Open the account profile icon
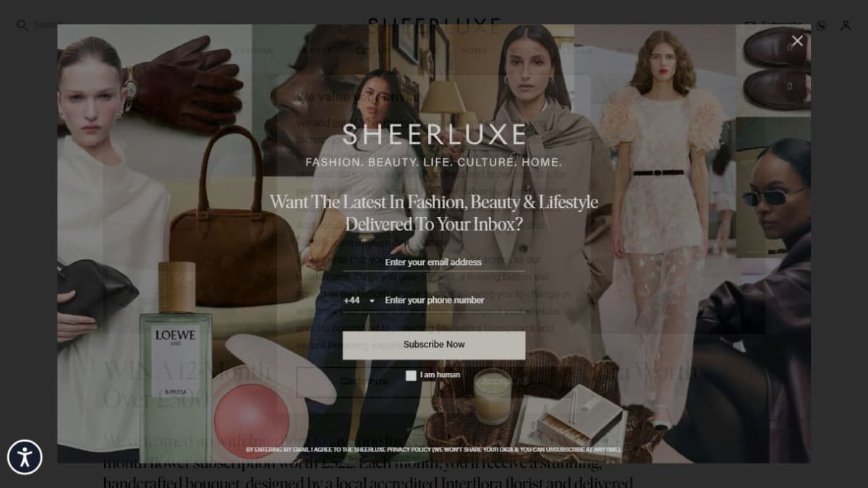The image size is (868, 488). tap(846, 25)
